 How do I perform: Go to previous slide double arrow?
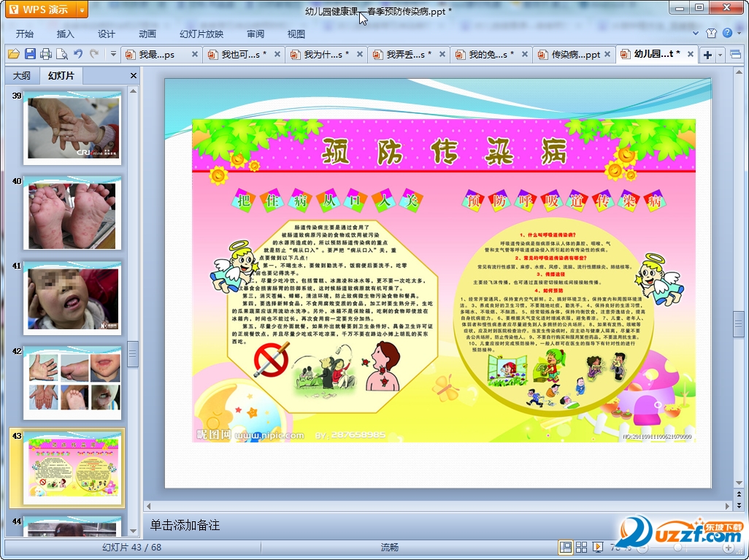pos(739,495)
